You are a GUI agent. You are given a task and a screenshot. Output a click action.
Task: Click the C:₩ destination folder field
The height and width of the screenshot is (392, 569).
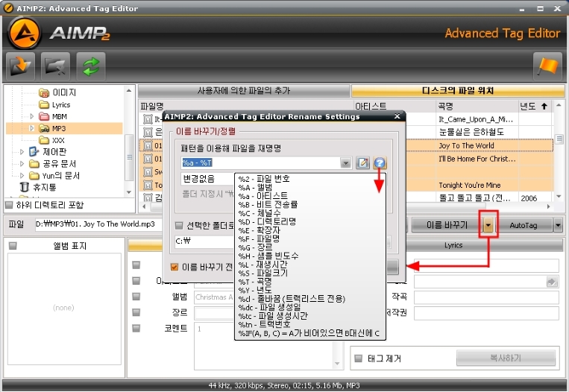click(203, 241)
